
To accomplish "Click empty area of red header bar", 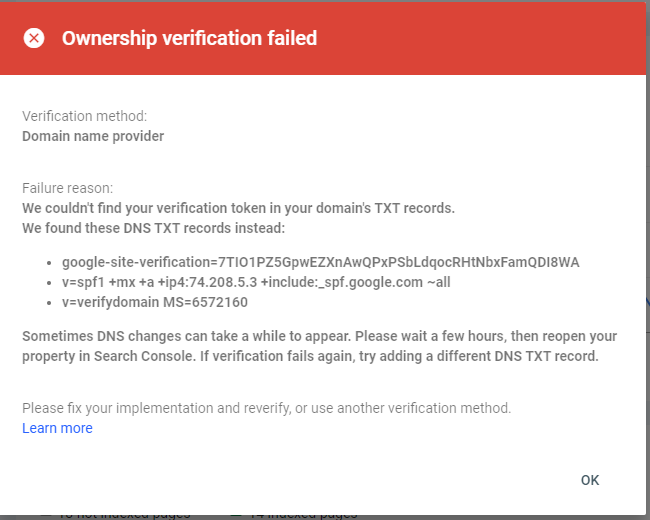I will point(480,39).
